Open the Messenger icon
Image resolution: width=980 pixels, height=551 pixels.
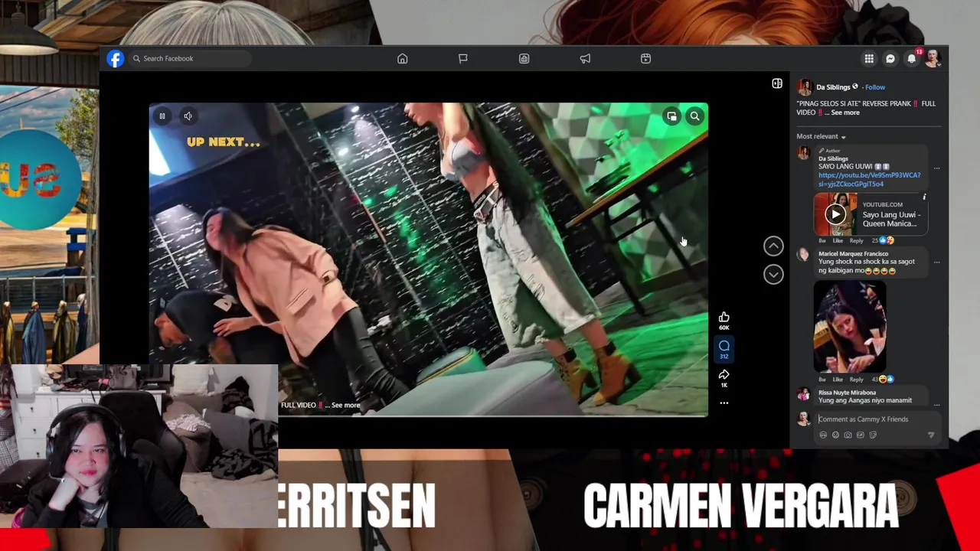pos(890,59)
